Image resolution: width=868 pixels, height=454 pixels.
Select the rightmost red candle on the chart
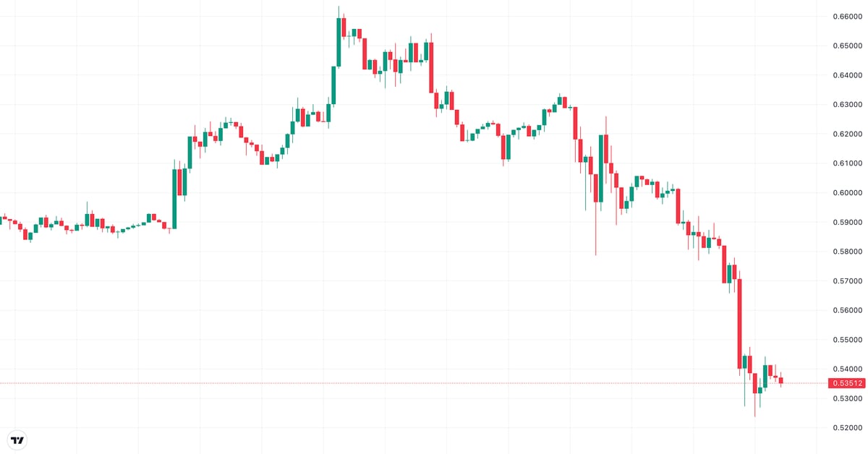coord(780,380)
